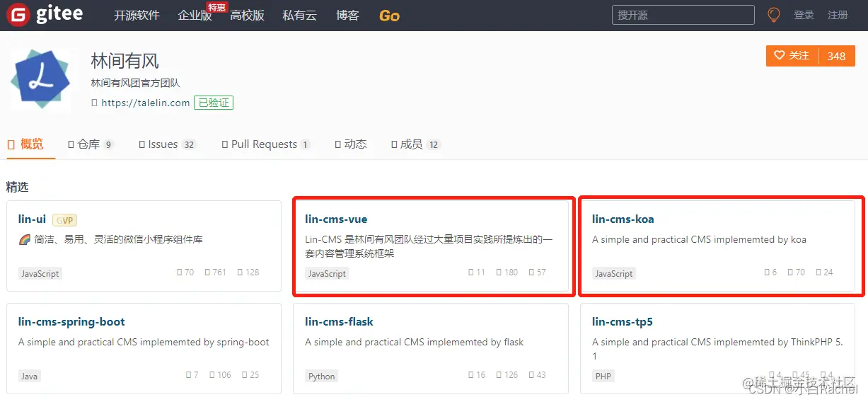The width and height of the screenshot is (868, 402).
Task: Open 博客 in the top navigation
Action: [x=347, y=15]
